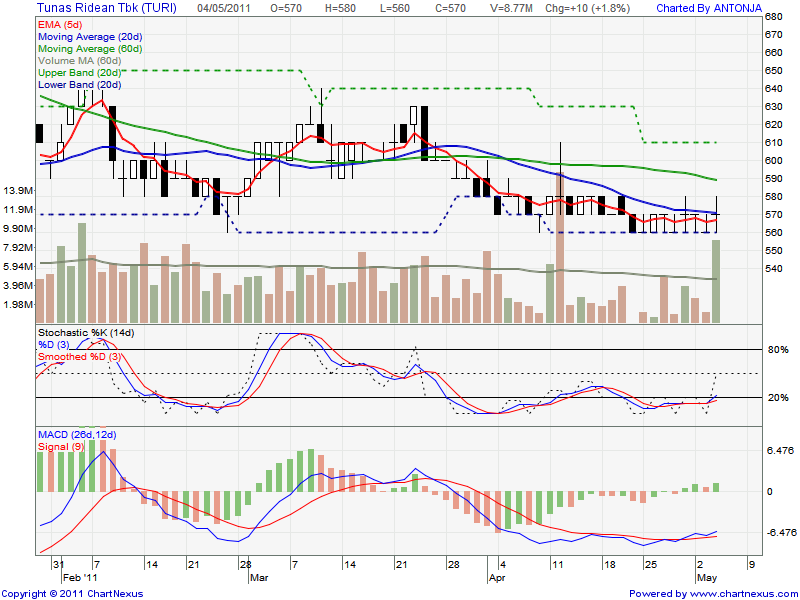Click the Chg=+10 (+1.8%) change value
Image resolution: width=800 pixels, height=600 pixels.
click(587, 8)
